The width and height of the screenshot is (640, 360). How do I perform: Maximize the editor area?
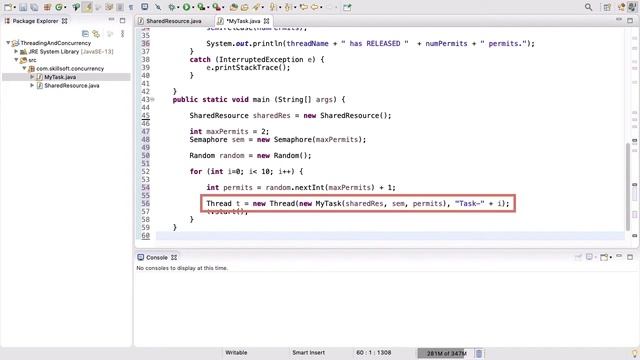click(630, 20)
